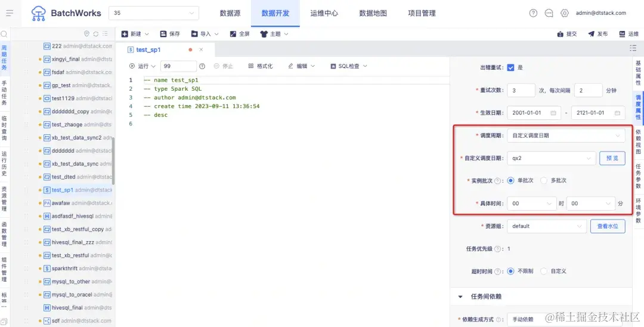Click the calendar icon in 2001-01-01 date field
This screenshot has height=327, width=644.
[x=553, y=113]
